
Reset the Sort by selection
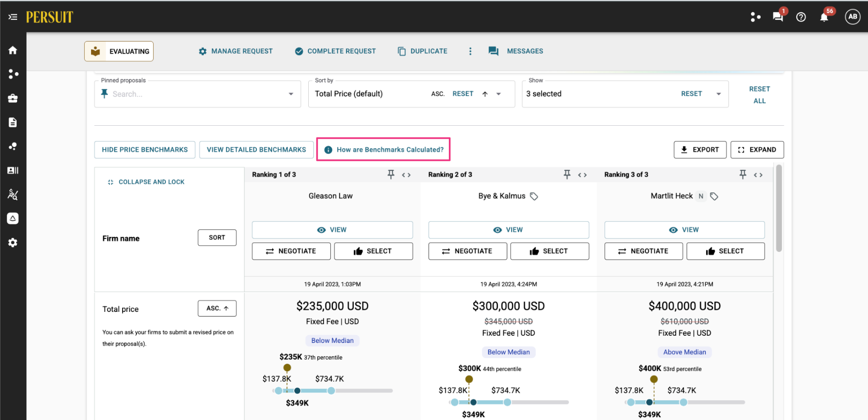(463, 94)
